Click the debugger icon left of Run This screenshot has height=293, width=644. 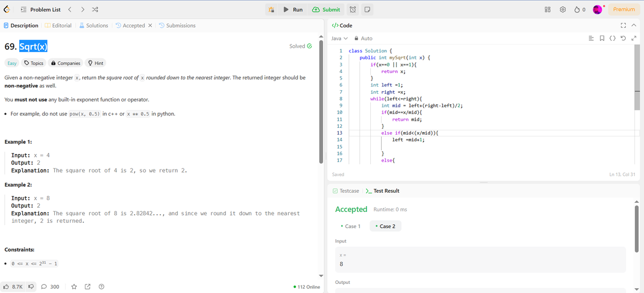[x=272, y=10]
